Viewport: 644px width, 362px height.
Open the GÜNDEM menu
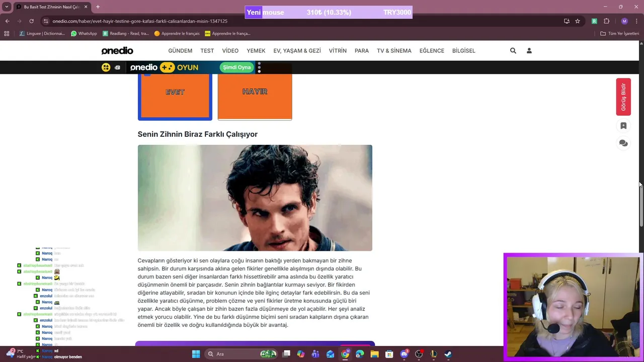click(x=180, y=51)
